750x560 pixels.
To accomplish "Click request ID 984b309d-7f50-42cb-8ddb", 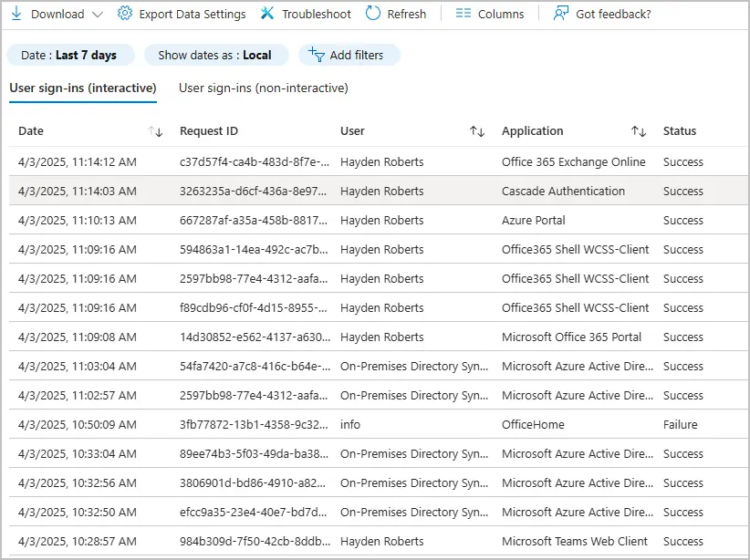I will 255,542.
